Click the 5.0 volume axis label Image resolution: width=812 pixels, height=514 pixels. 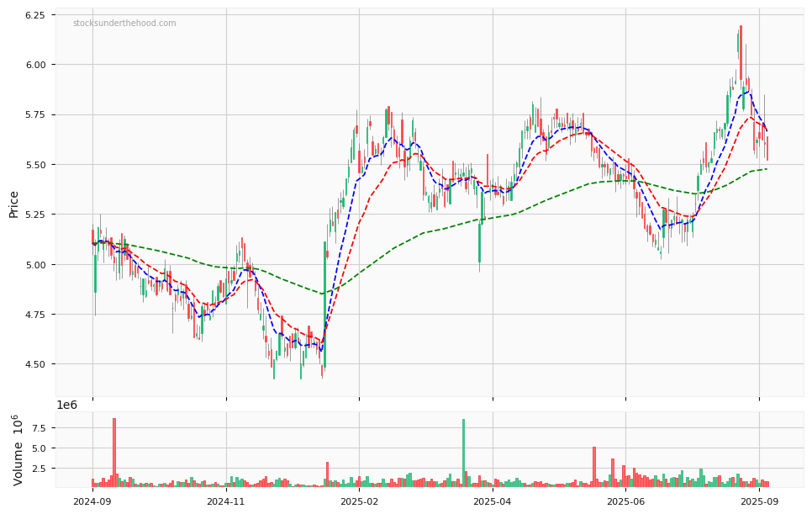(x=39, y=448)
